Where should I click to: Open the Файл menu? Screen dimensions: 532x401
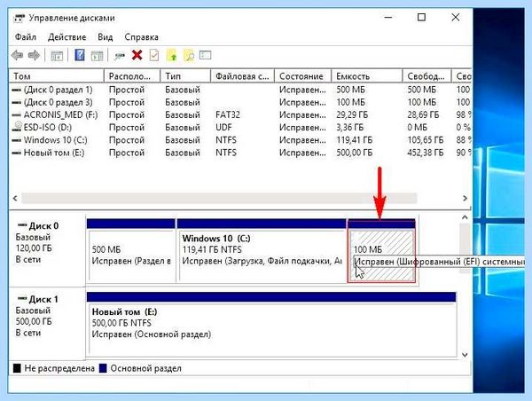pyautogui.click(x=26, y=37)
